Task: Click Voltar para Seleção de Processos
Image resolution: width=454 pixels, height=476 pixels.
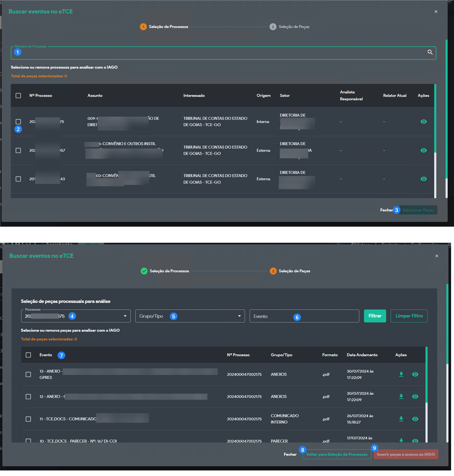Action: tap(337, 454)
